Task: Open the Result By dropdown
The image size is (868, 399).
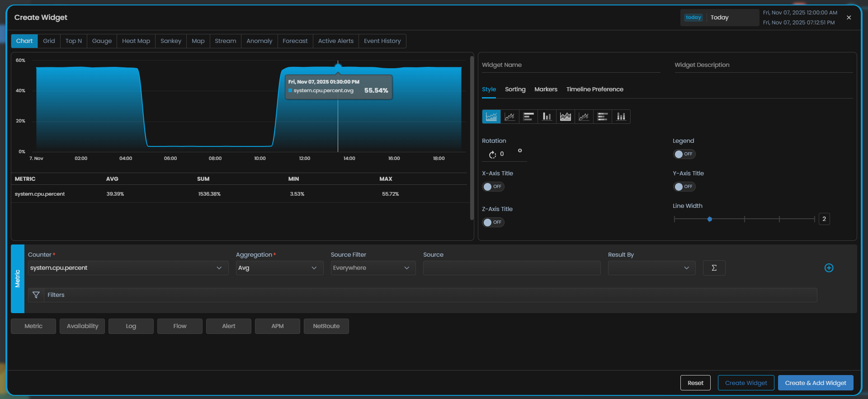Action: point(651,268)
